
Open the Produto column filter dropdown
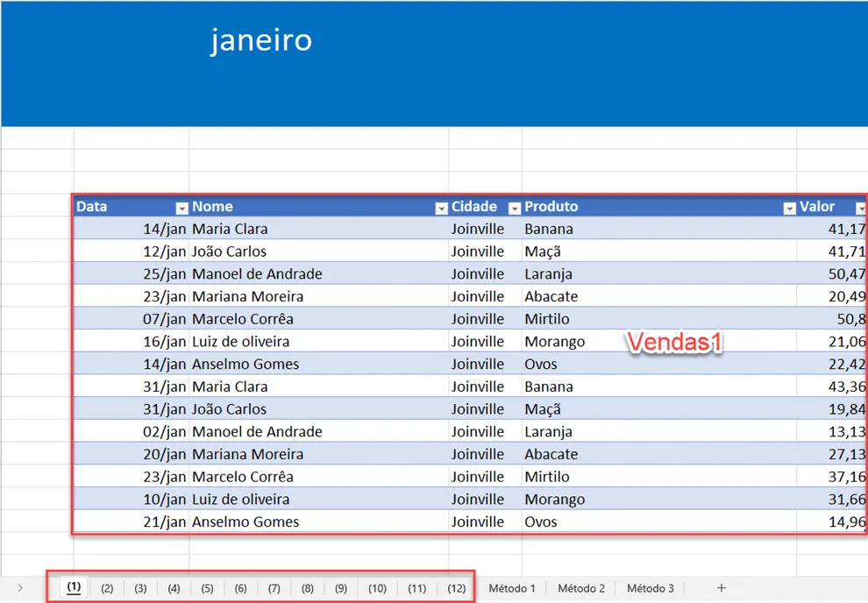click(x=789, y=208)
